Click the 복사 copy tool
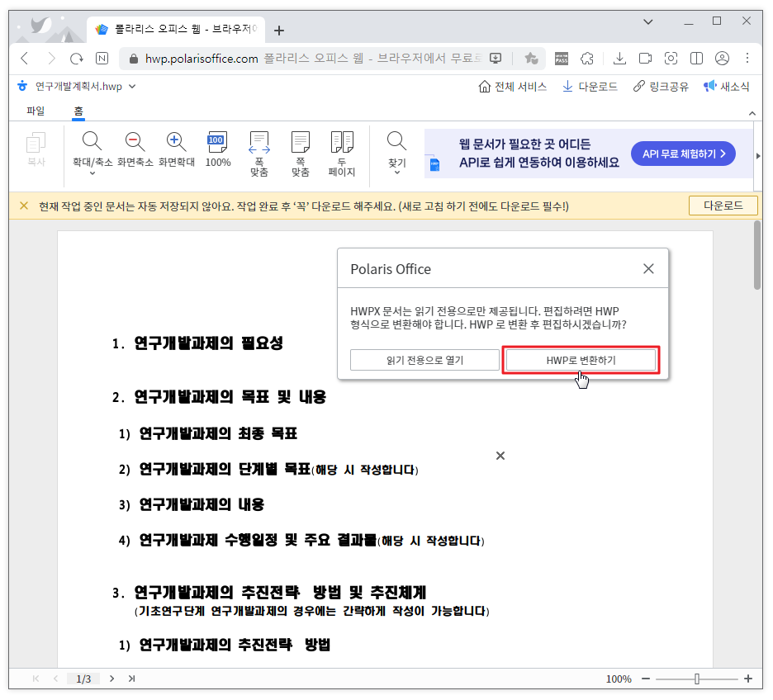This screenshot has width=773, height=700. [36, 149]
